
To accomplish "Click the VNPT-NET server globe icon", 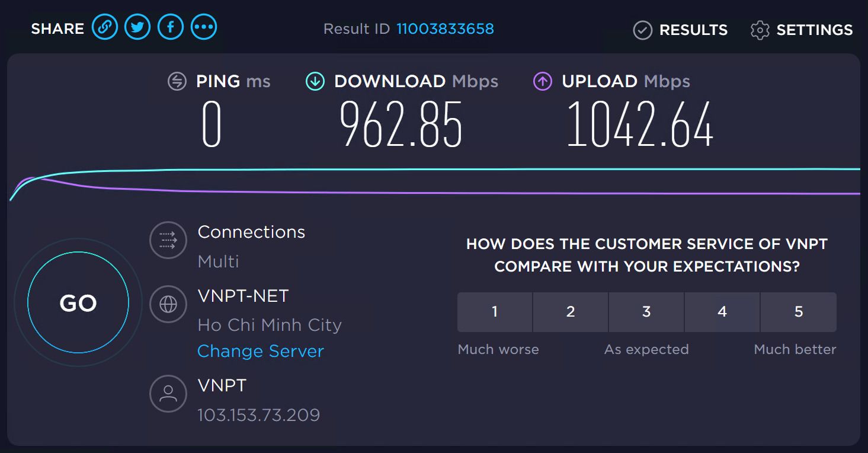I will tap(168, 304).
